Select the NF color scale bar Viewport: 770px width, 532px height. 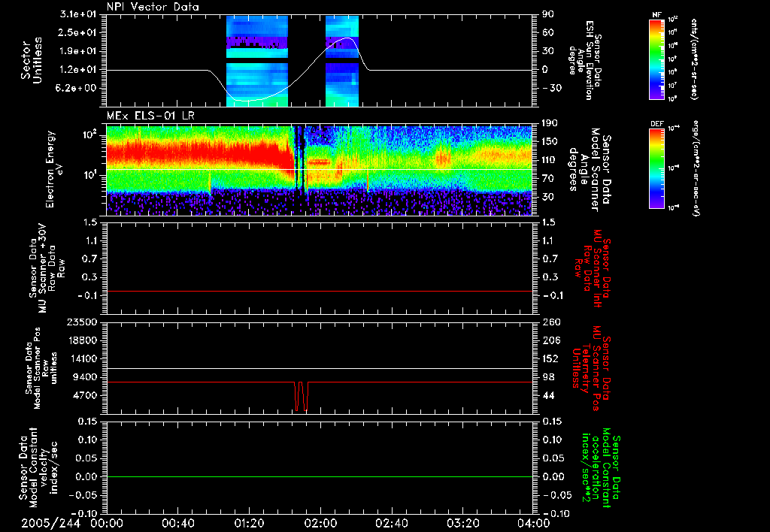[x=657, y=59]
